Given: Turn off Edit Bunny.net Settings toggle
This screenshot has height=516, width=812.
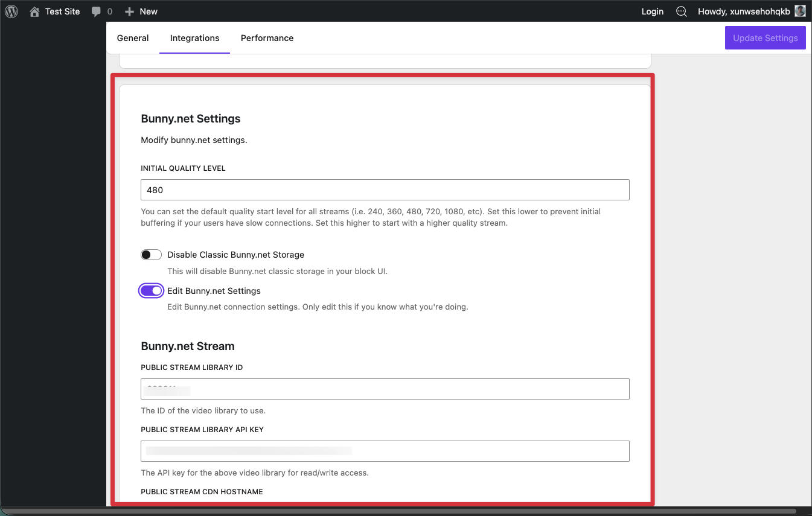Looking at the screenshot, I should coord(151,291).
